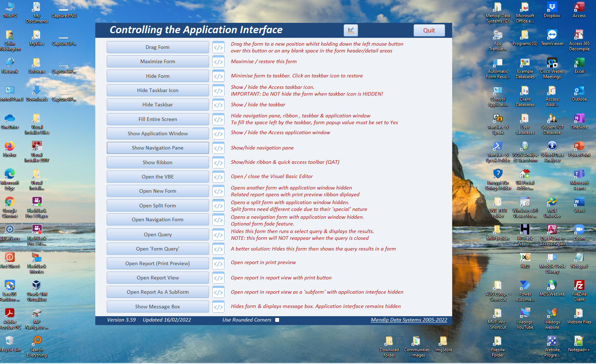Image resolution: width=596 pixels, height=364 pixels.
Task: Select the Recycle Bin desktop icon
Action: (10, 344)
